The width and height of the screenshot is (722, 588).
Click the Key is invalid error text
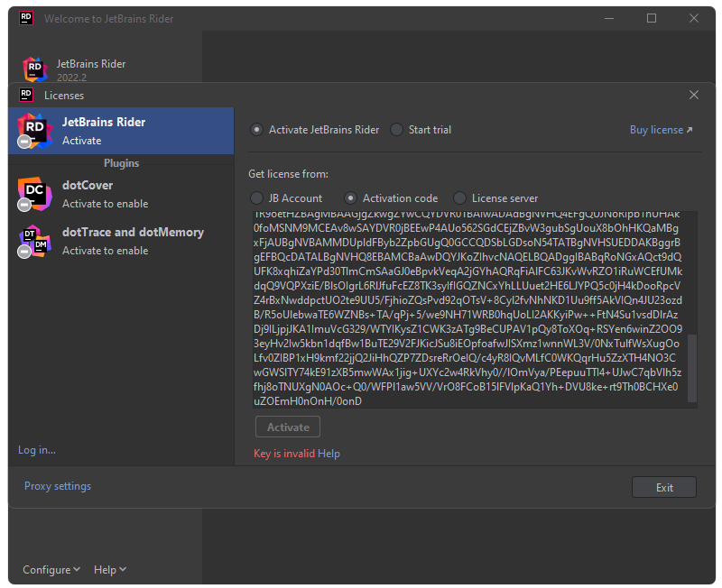(x=284, y=454)
